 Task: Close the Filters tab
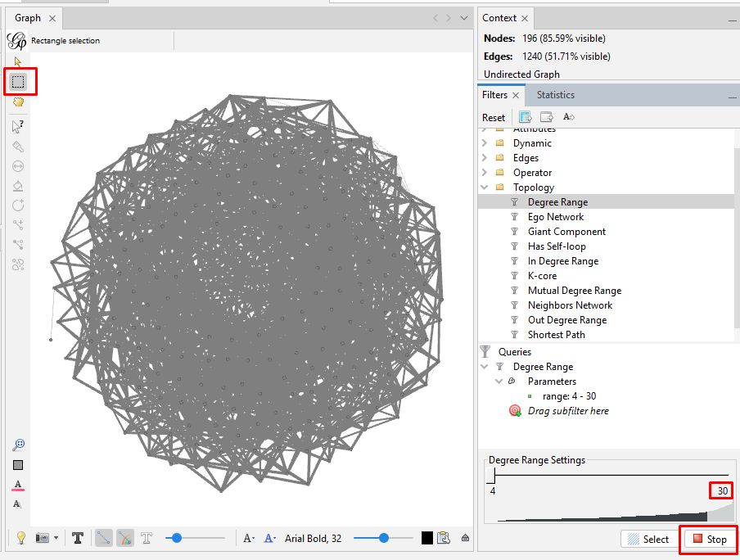[516, 95]
